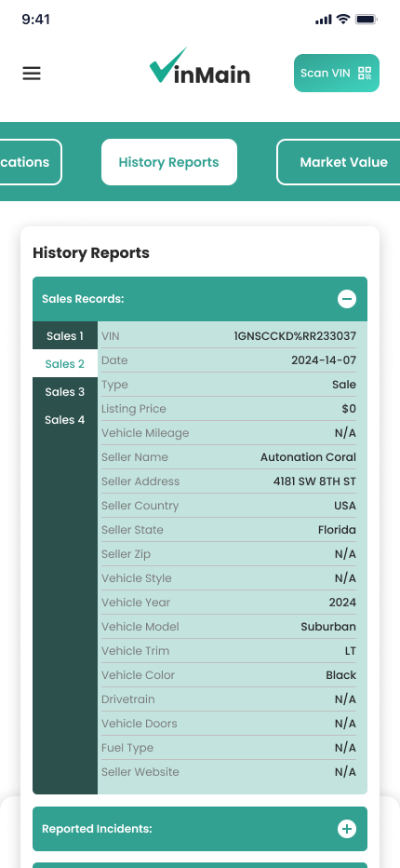Tap the Wi-Fi status icon
This screenshot has height=868, width=400.
click(343, 20)
